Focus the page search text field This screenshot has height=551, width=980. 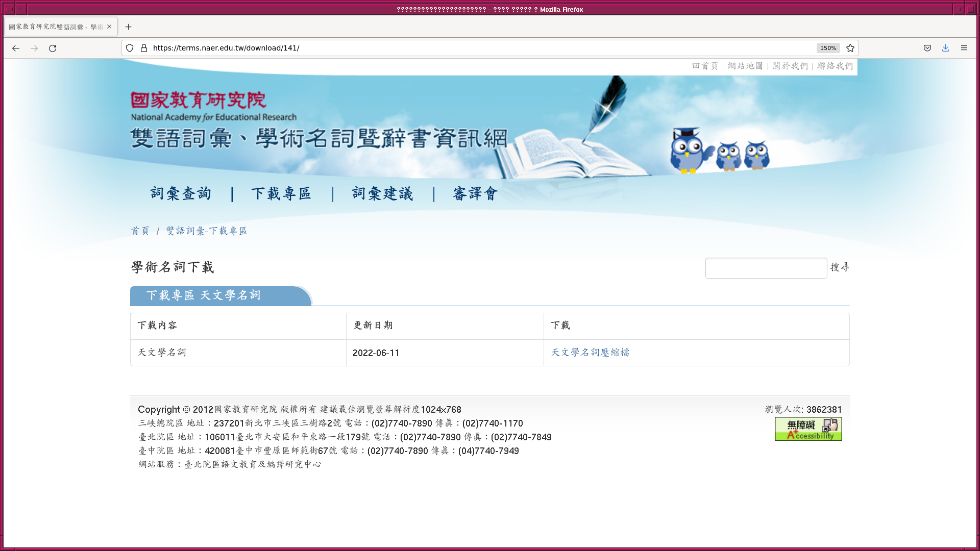pyautogui.click(x=766, y=268)
